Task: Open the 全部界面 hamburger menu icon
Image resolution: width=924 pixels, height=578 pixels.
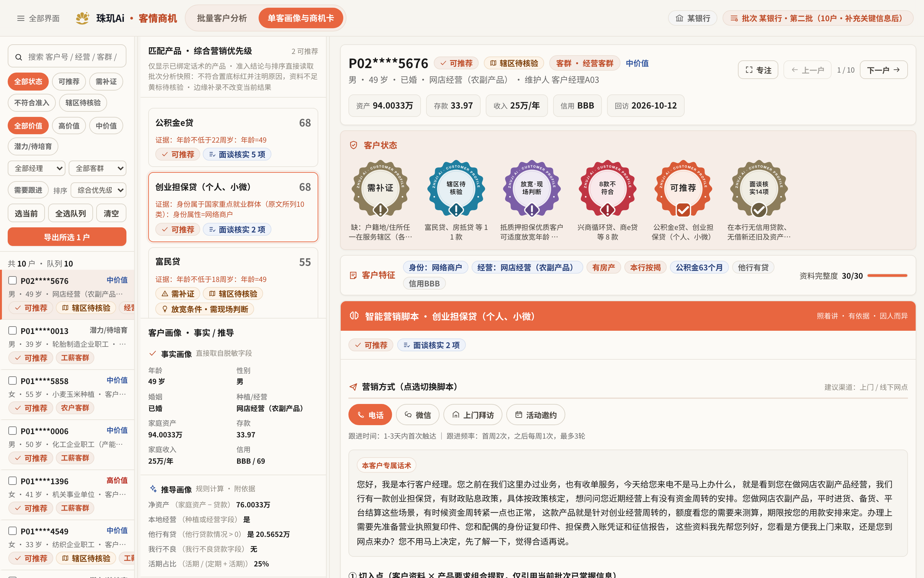Action: tap(21, 18)
